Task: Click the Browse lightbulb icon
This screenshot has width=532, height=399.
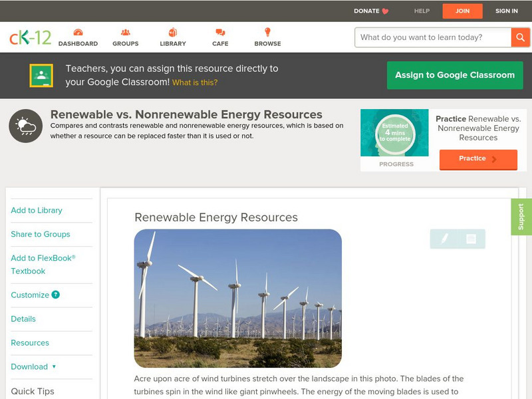Action: [x=267, y=33]
